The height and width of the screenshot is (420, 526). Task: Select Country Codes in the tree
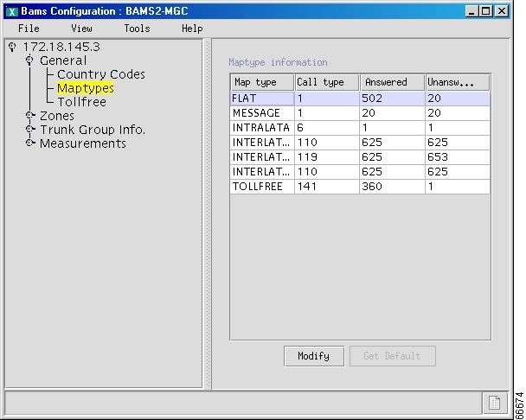(100, 74)
